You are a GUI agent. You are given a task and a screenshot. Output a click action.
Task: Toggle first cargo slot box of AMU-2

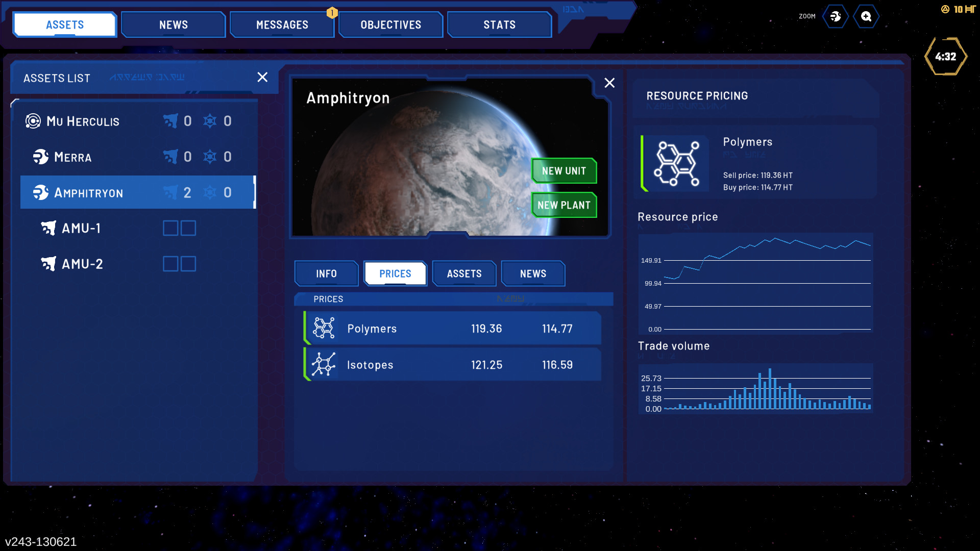(x=170, y=264)
